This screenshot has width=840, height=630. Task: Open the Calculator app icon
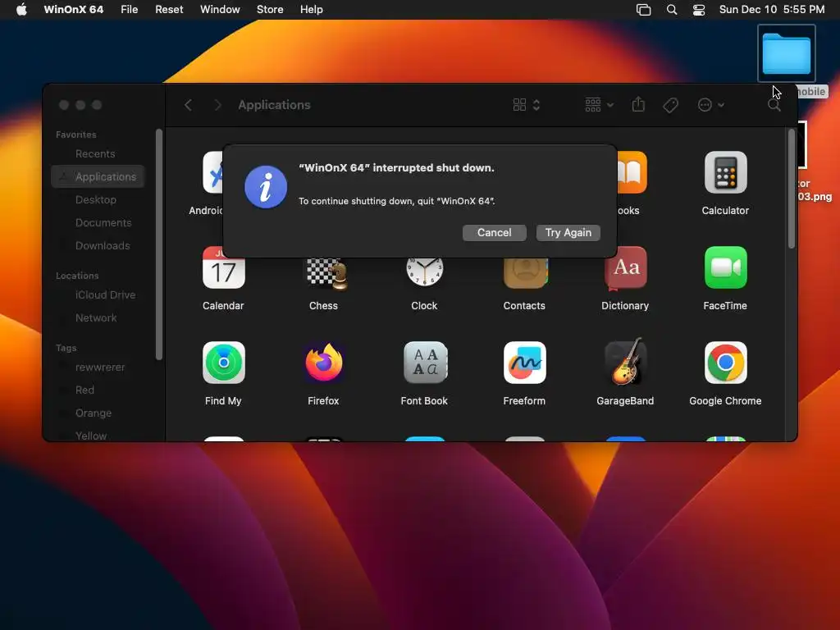[x=725, y=172]
